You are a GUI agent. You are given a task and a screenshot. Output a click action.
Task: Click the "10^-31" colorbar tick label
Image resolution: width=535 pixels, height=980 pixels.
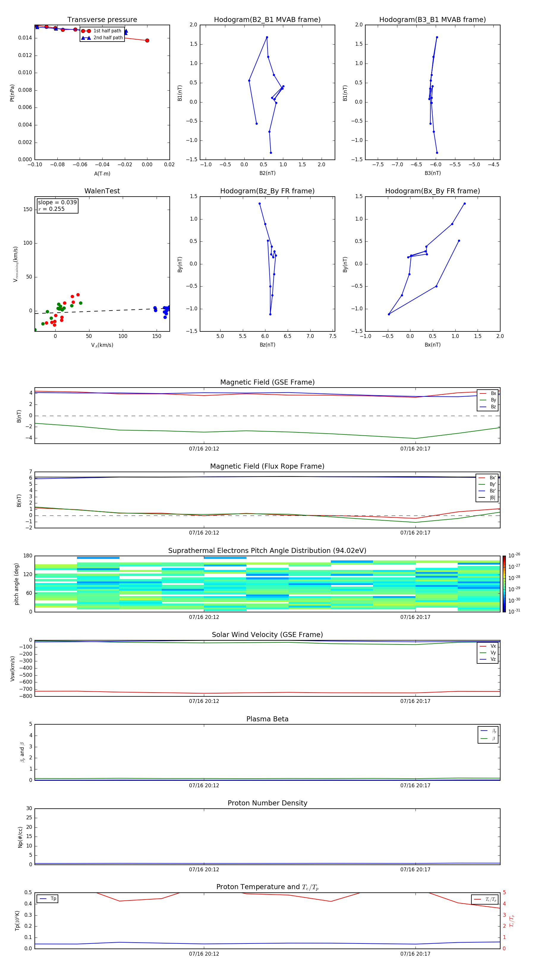click(514, 611)
